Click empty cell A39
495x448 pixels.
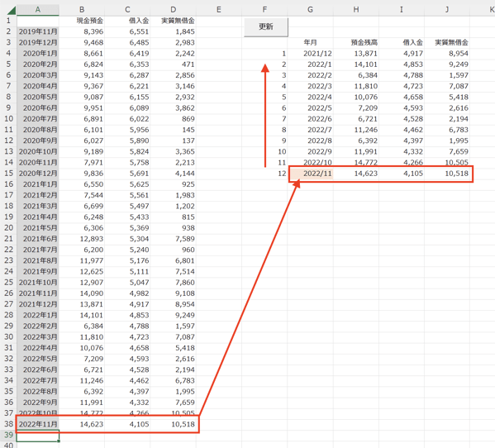[37, 436]
